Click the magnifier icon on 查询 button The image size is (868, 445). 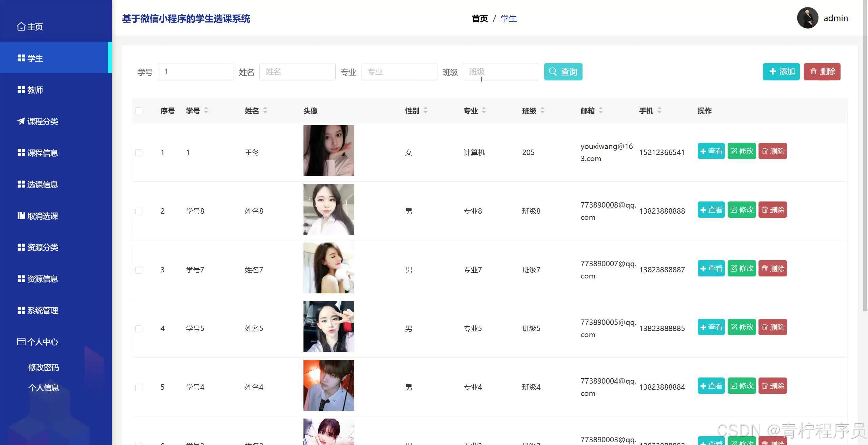(553, 72)
